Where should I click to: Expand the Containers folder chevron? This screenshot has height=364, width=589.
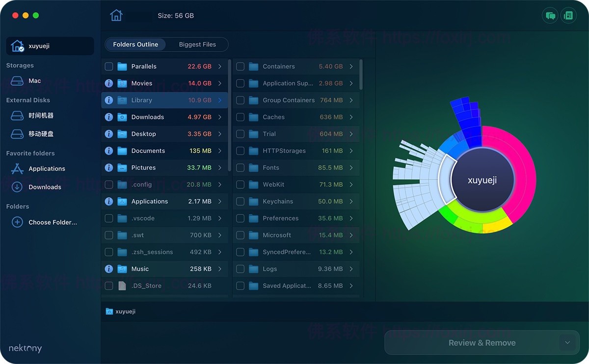coord(351,66)
